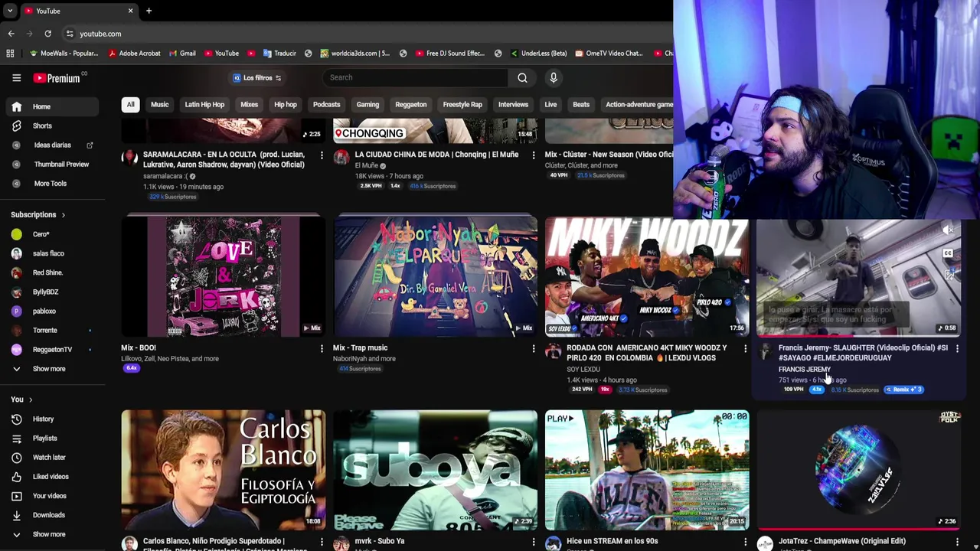Screen dimensions: 980x551
Task: Open three-dot menu for Francis Jeremy SLAUGHTER
Action: pos(957,349)
